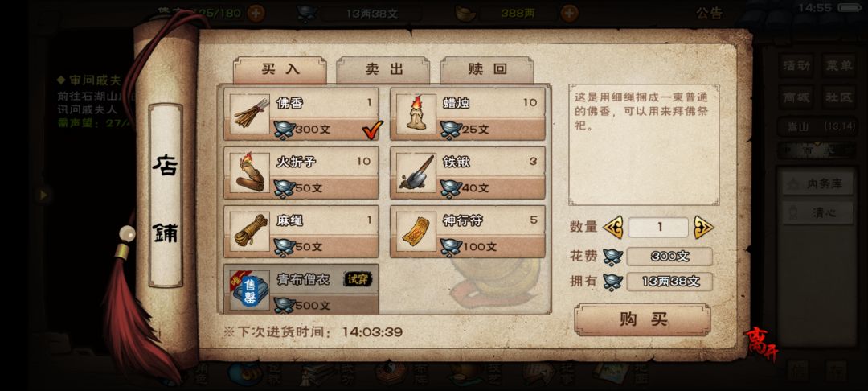
Task: Select the 铁锹 shovel icon
Action: (416, 173)
